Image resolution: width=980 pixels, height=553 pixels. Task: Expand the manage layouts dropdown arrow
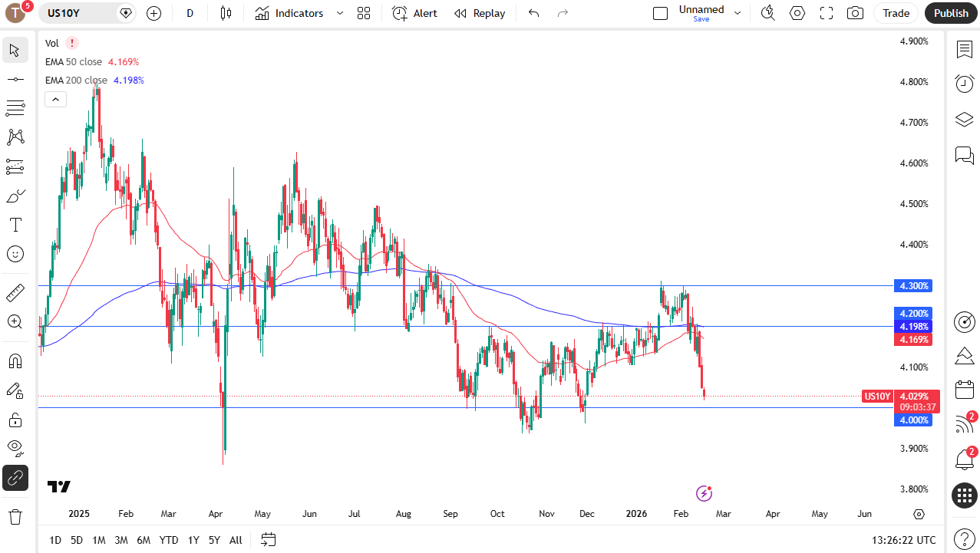[x=737, y=13]
